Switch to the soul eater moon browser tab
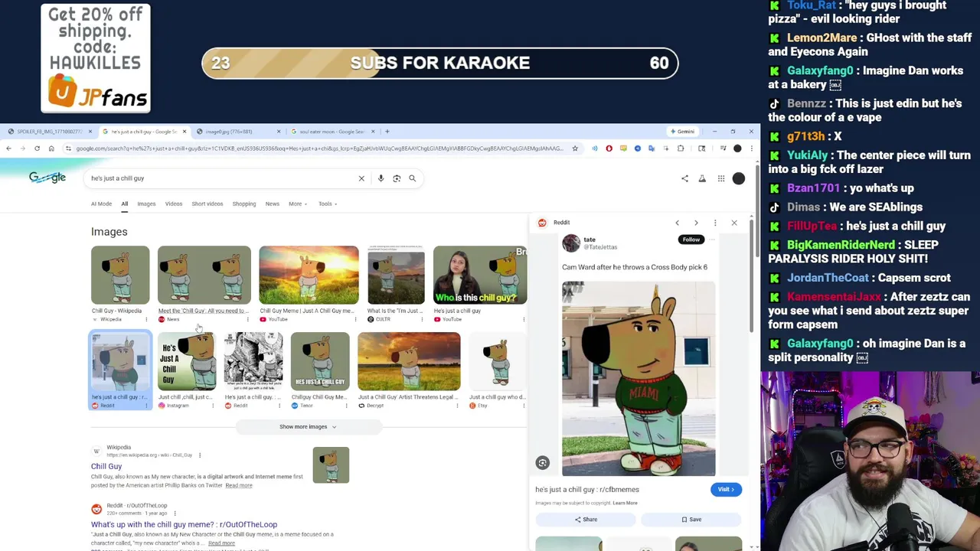The image size is (980, 551). [x=333, y=132]
